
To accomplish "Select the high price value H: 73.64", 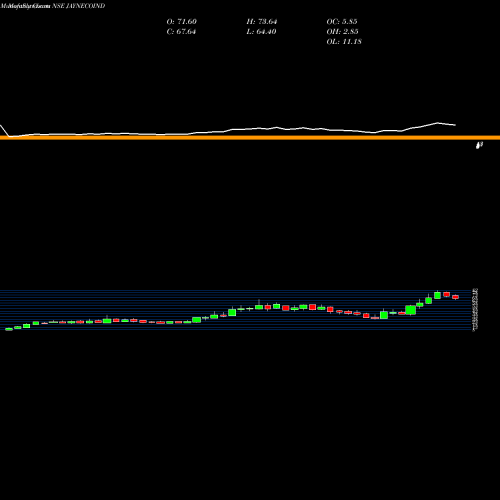I will (x=262, y=21).
